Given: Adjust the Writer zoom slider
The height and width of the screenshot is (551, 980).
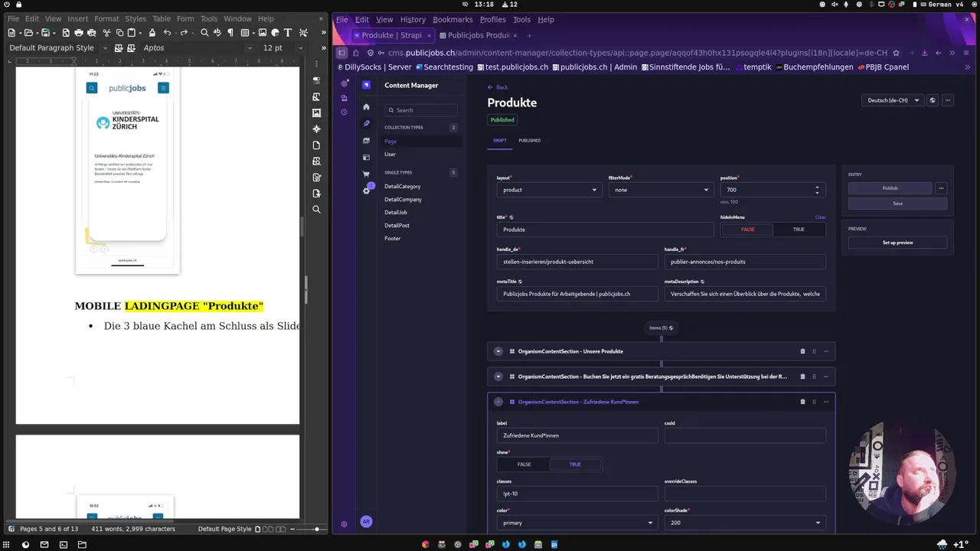Looking at the screenshot, I should (317, 529).
